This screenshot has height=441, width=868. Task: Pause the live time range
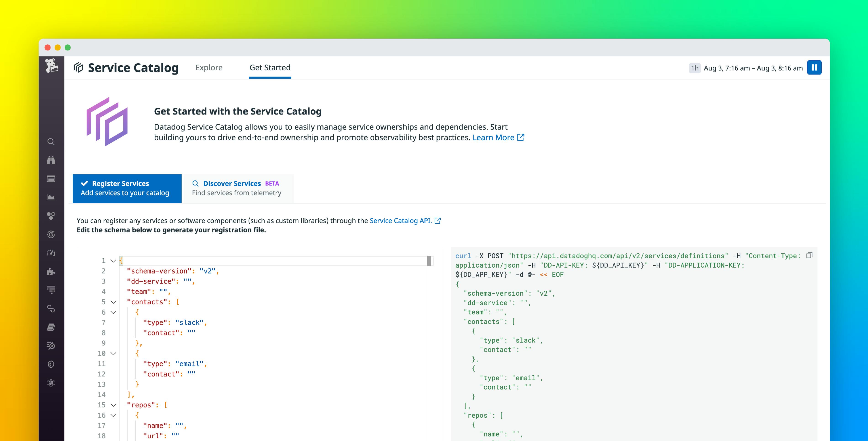tap(815, 67)
